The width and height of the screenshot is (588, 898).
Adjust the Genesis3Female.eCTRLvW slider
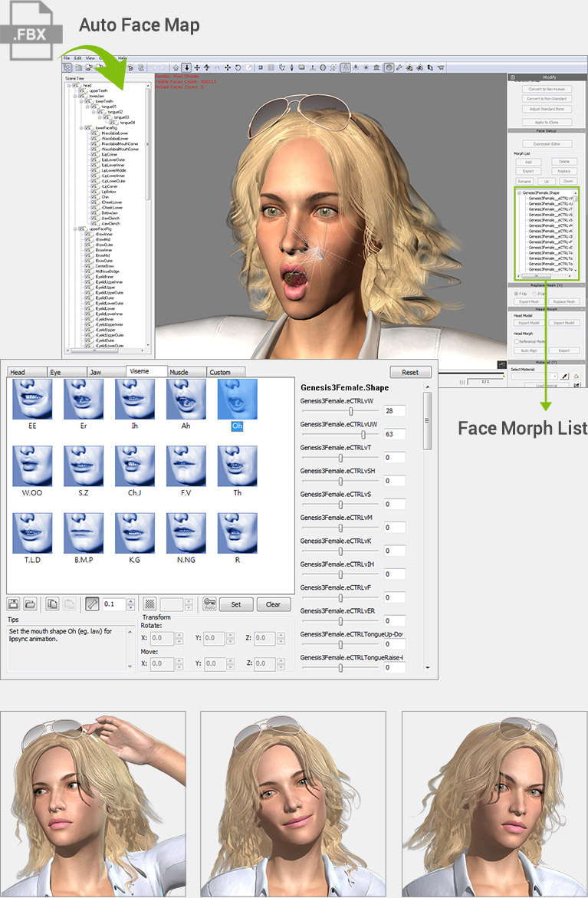click(x=351, y=412)
